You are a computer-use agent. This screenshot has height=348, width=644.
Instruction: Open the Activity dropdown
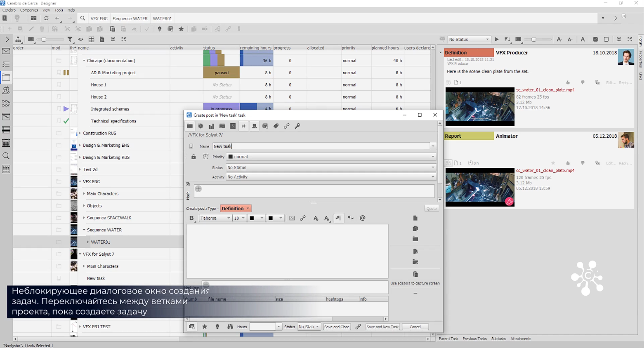(x=331, y=177)
